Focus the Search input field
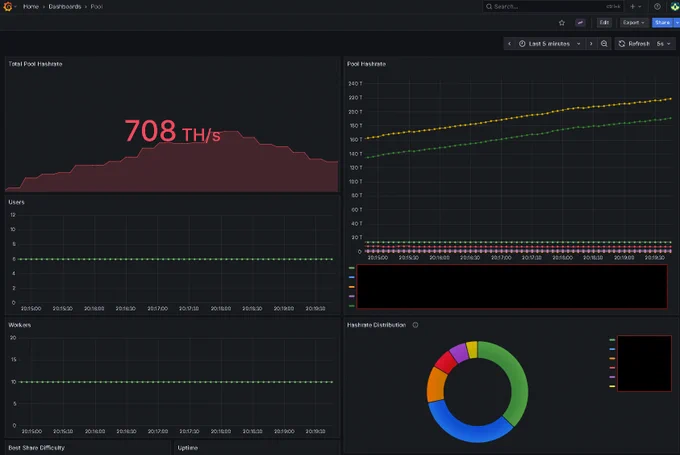Image resolution: width=680 pixels, height=455 pixels. click(552, 7)
